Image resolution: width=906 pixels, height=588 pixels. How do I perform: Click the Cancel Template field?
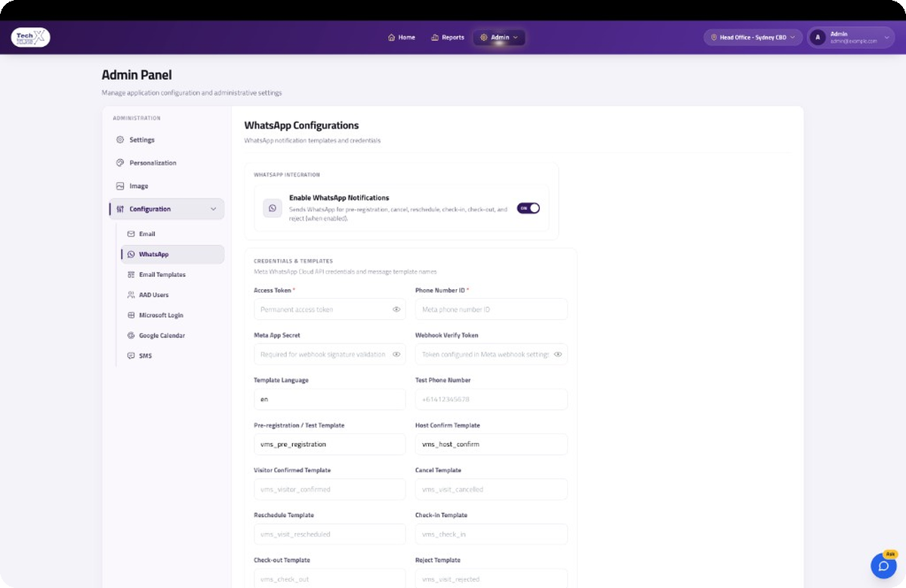click(492, 489)
